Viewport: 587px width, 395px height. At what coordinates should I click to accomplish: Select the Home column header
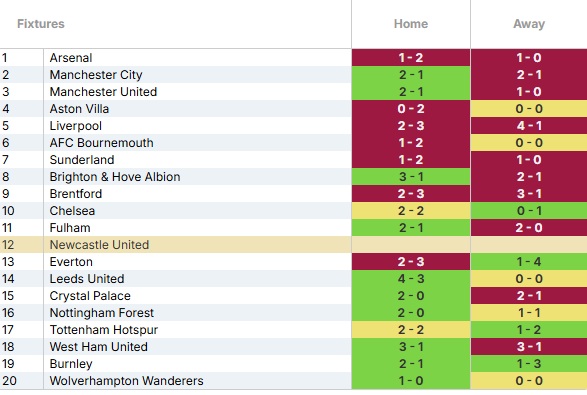tap(411, 24)
